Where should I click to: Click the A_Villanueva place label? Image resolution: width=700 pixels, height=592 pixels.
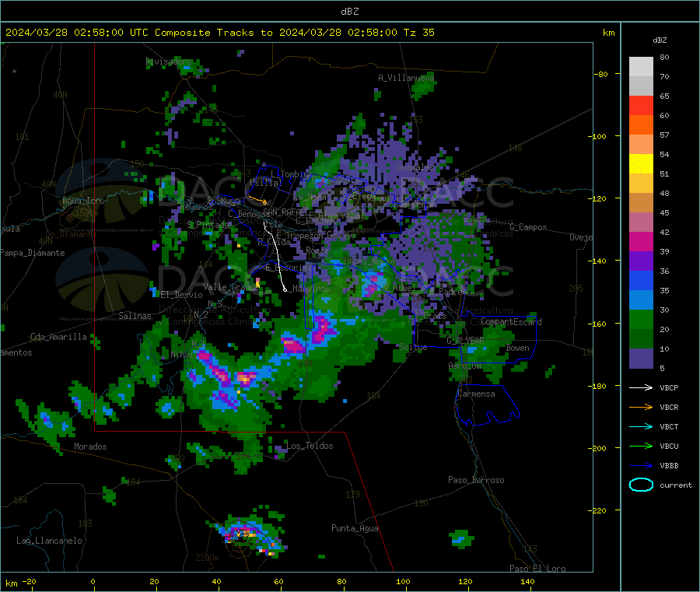point(406,78)
